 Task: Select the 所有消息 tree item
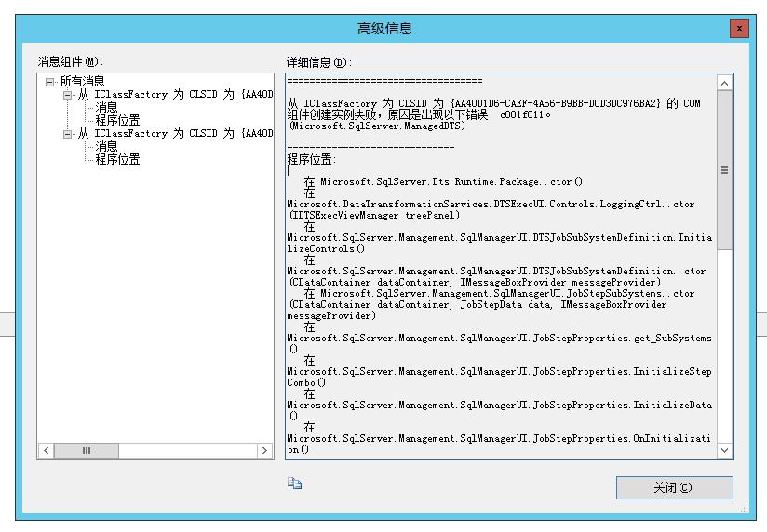coord(82,81)
